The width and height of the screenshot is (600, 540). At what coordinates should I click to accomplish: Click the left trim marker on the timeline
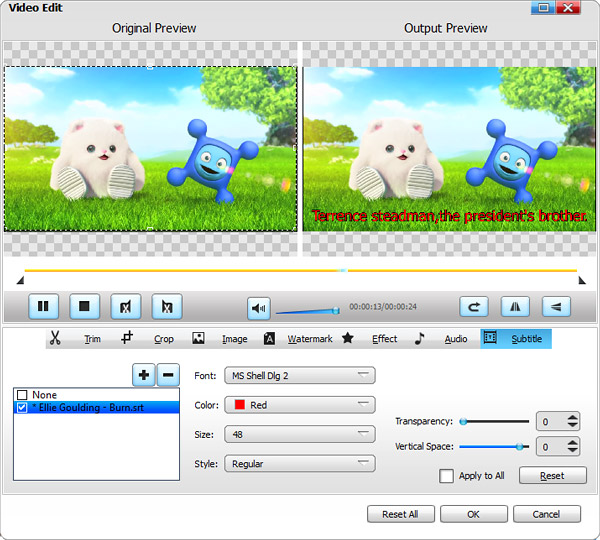coord(21,281)
